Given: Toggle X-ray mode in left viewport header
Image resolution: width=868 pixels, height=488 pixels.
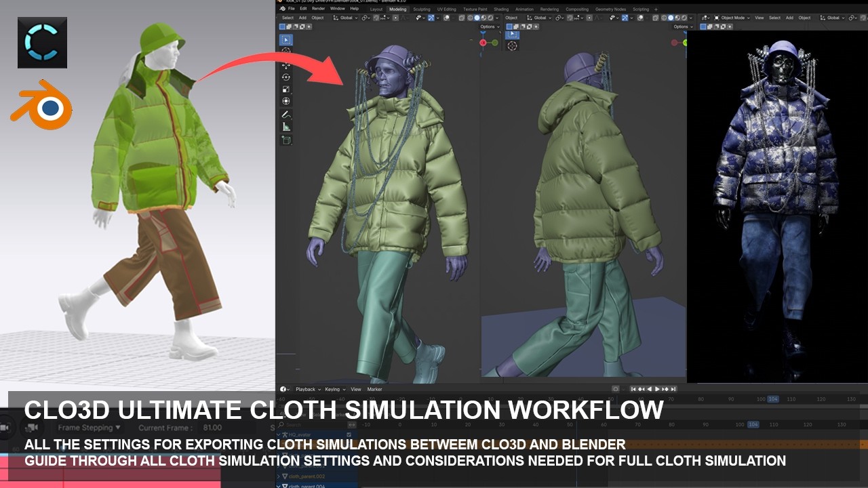Looking at the screenshot, I should pyautogui.click(x=462, y=18).
